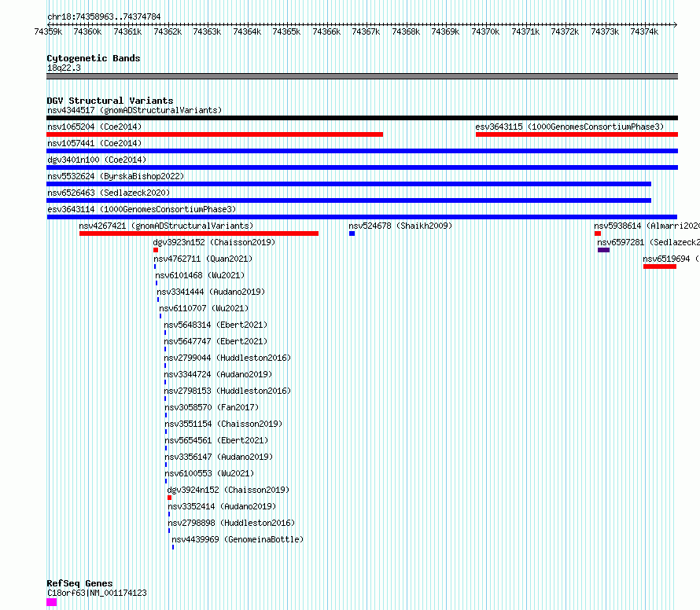Viewport: 700px width, 610px height.
Task: Select nsv3058570 (Fan2017) label
Action: click(x=212, y=407)
